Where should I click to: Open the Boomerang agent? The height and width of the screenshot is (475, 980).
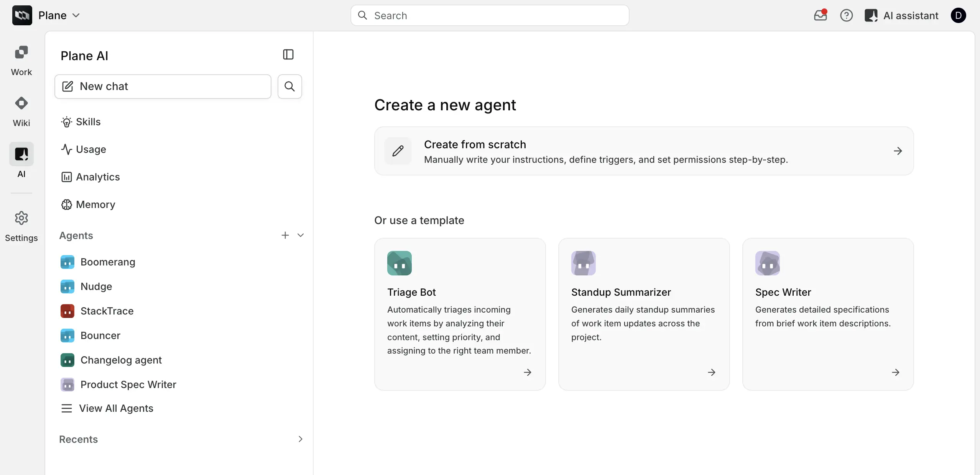98,262
